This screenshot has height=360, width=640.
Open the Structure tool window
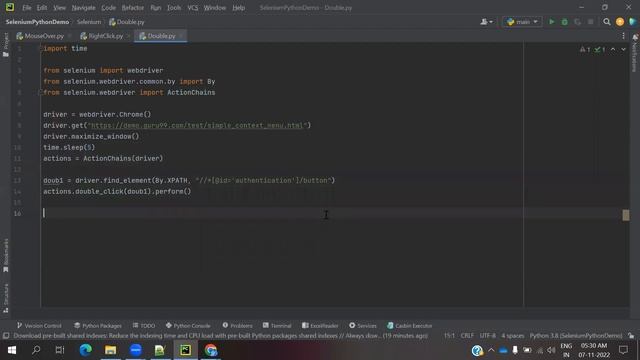pyautogui.click(x=6, y=298)
